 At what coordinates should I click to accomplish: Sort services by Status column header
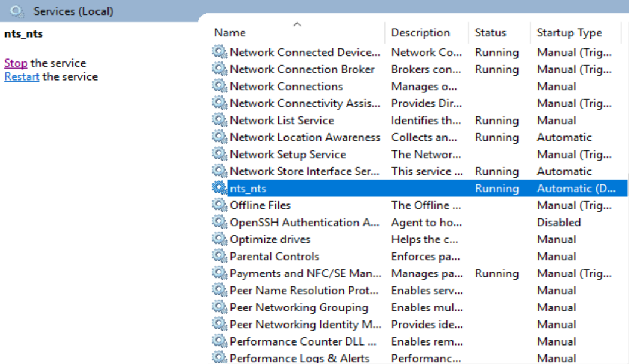click(490, 33)
